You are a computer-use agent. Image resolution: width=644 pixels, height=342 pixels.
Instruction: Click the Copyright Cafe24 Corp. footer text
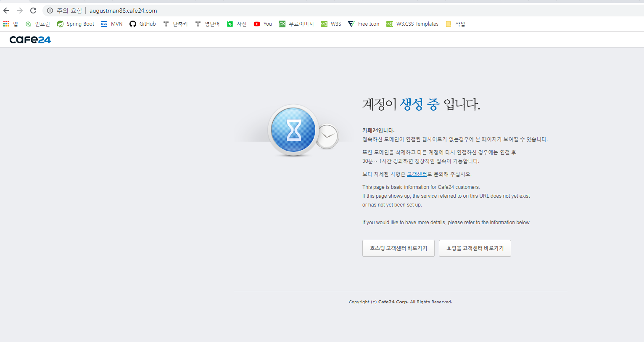click(401, 302)
